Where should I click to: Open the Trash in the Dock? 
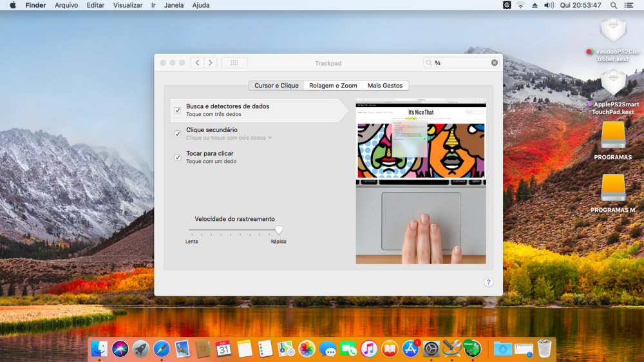coord(545,348)
